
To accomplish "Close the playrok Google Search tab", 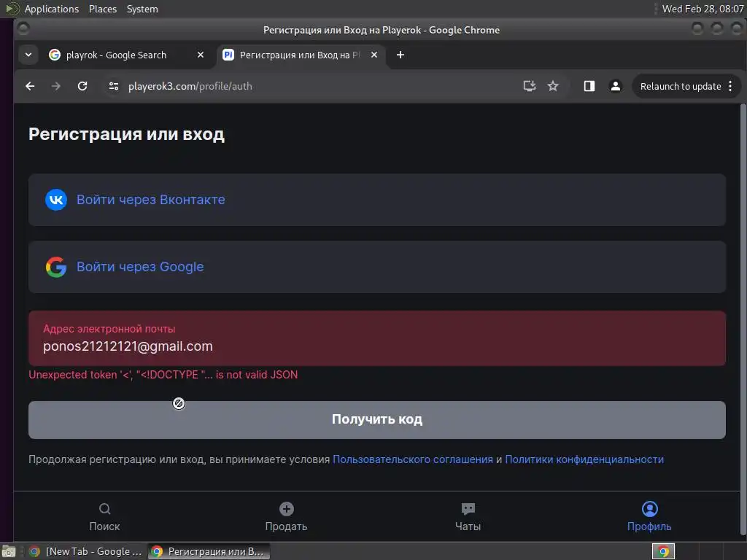I will pyautogui.click(x=201, y=55).
